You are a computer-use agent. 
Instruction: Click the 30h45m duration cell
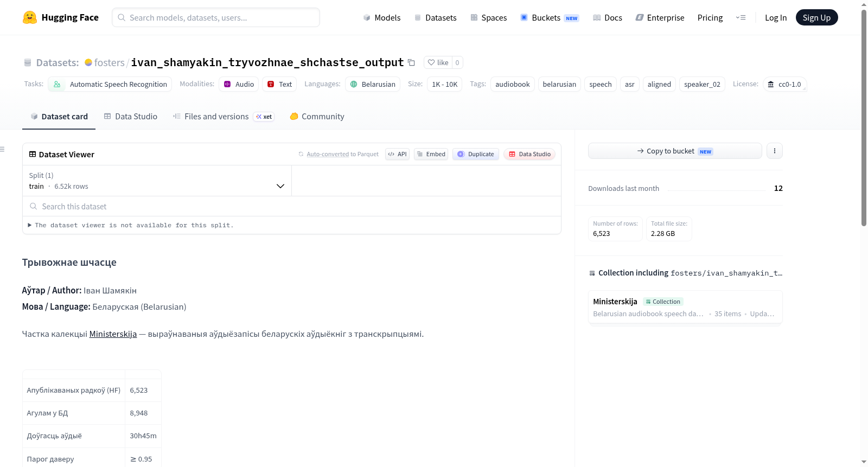143,436
